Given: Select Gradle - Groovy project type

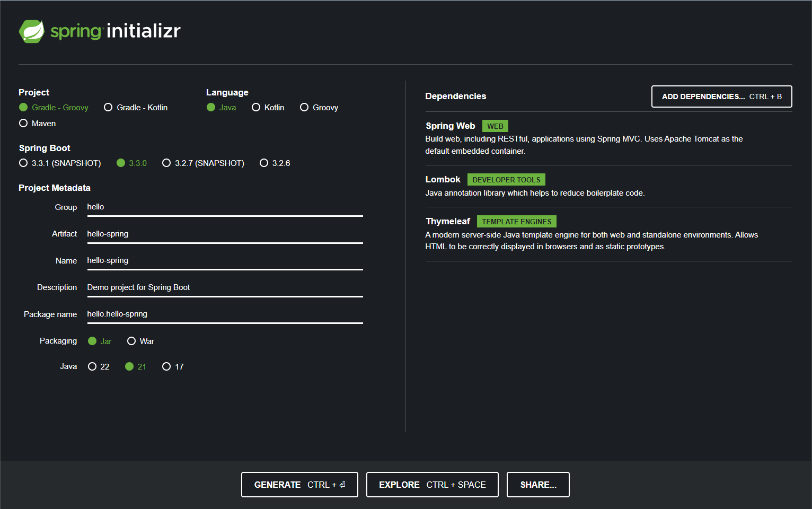Looking at the screenshot, I should tap(54, 108).
